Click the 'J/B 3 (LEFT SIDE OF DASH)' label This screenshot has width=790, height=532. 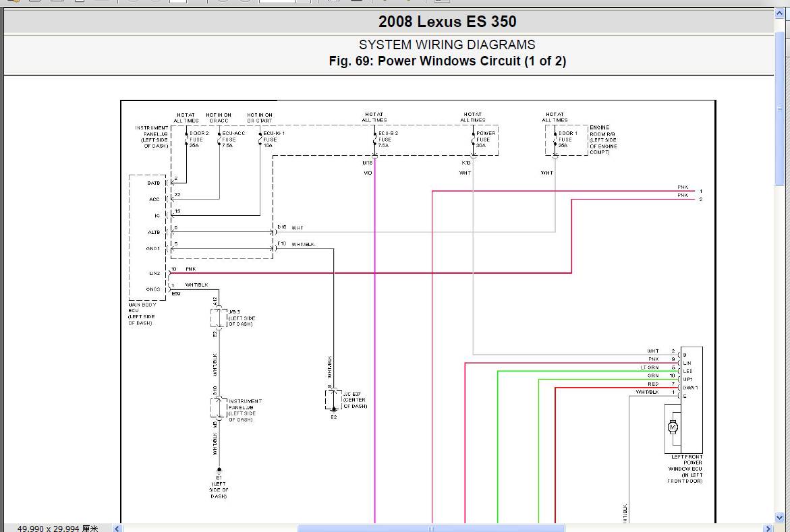click(242, 318)
